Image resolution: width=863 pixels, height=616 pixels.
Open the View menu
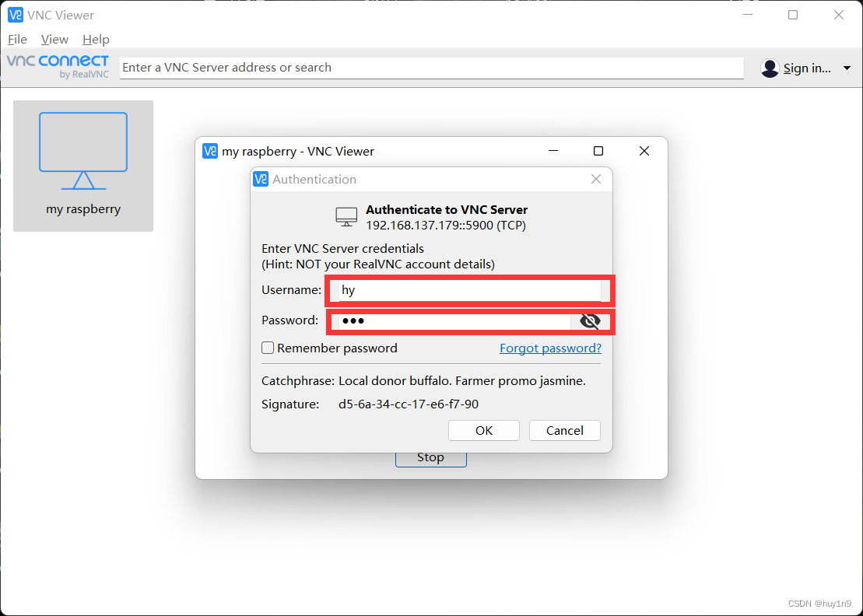click(x=54, y=40)
